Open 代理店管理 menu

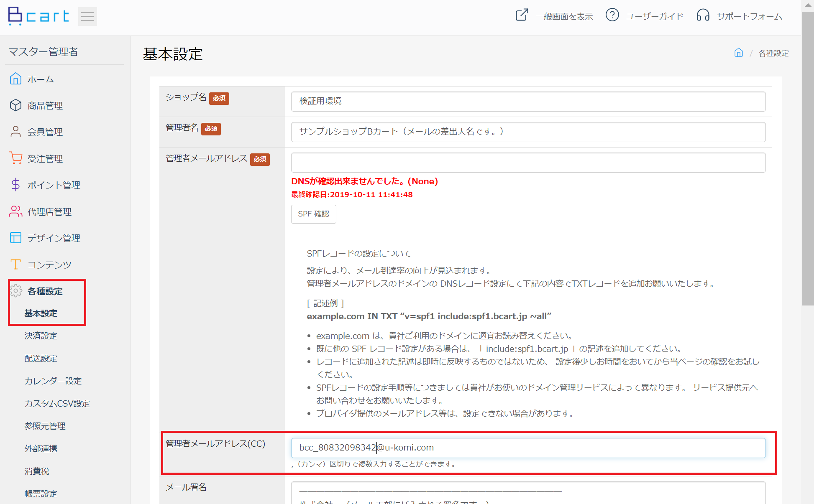[49, 212]
